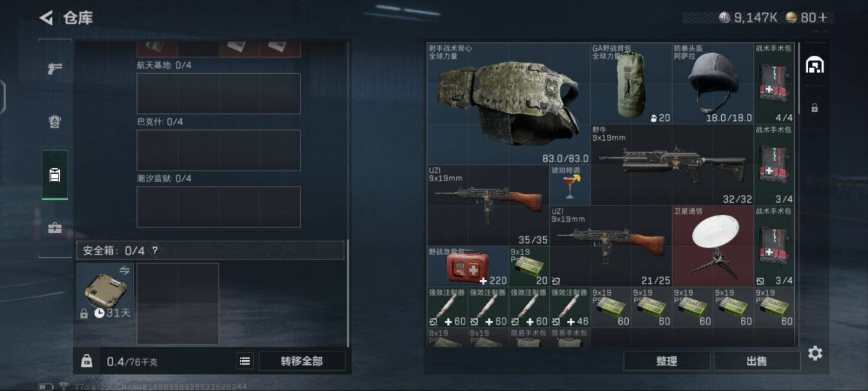Open the medical kit tab in sidebar
Viewport: 868px width, 391px height.
pyautogui.click(x=55, y=228)
